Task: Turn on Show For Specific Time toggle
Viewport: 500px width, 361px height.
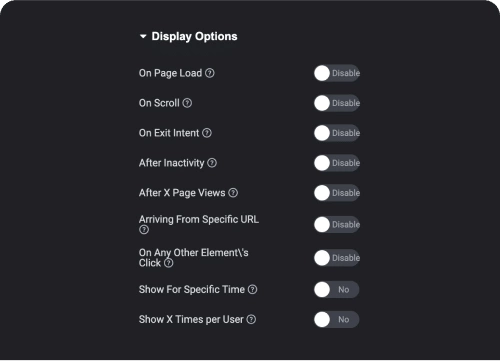Action: pyautogui.click(x=336, y=289)
